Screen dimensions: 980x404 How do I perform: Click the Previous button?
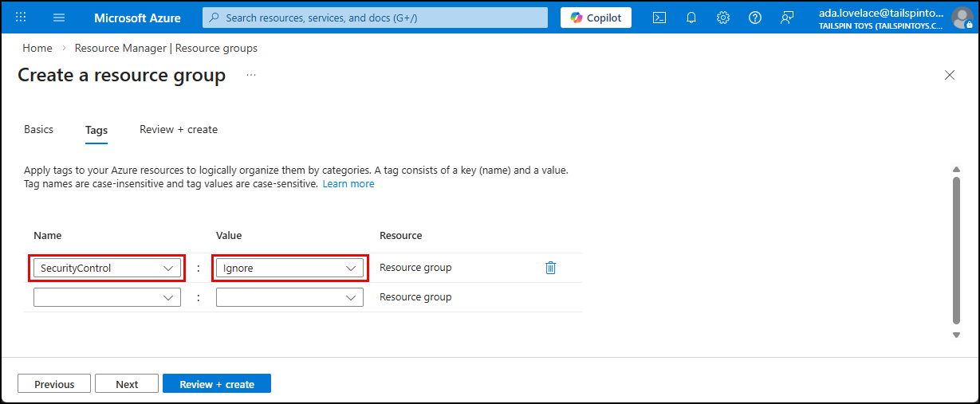tap(54, 384)
